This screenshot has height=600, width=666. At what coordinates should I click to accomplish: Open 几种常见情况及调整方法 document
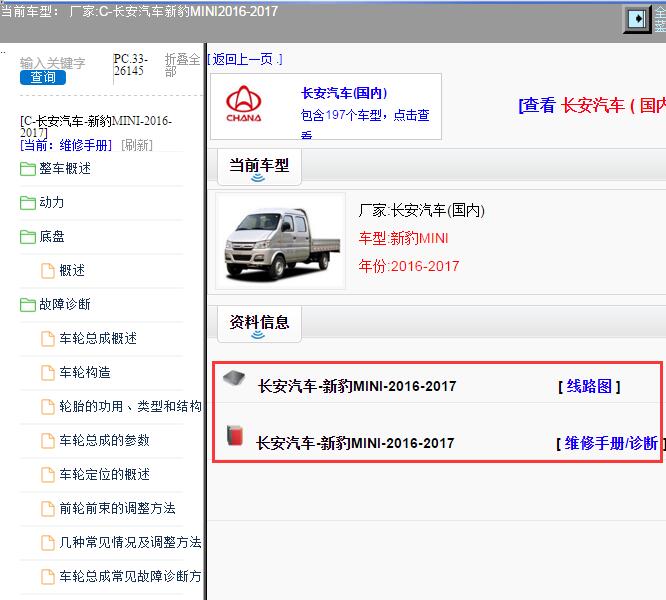pos(130,542)
